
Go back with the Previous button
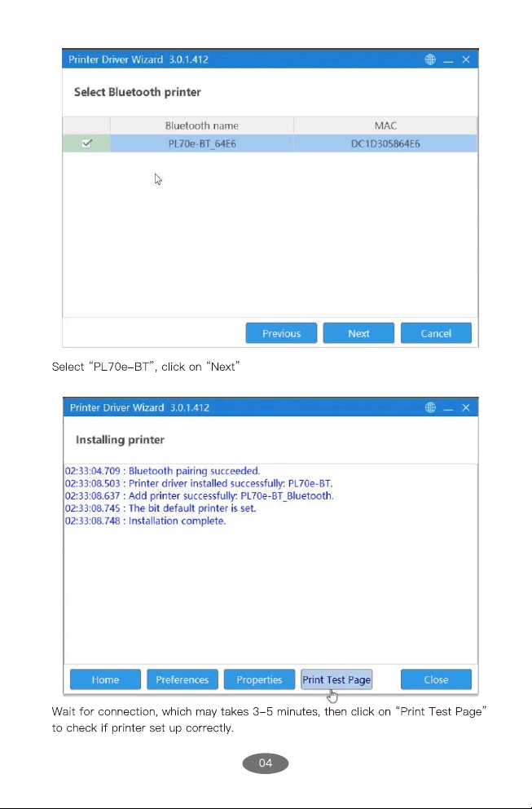pyautogui.click(x=281, y=333)
